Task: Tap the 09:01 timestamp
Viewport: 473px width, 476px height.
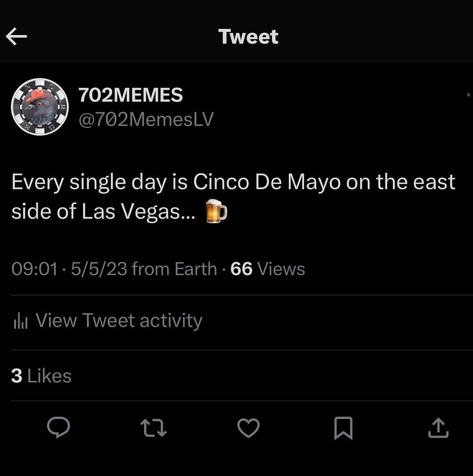Action: tap(34, 269)
